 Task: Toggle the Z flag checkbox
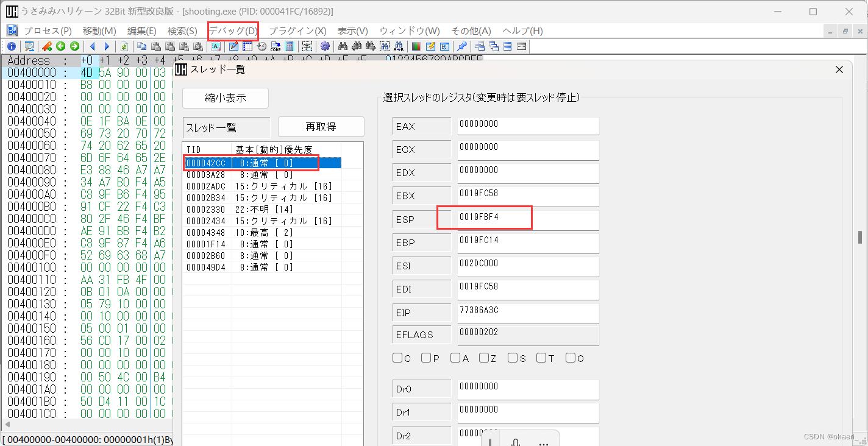(484, 358)
